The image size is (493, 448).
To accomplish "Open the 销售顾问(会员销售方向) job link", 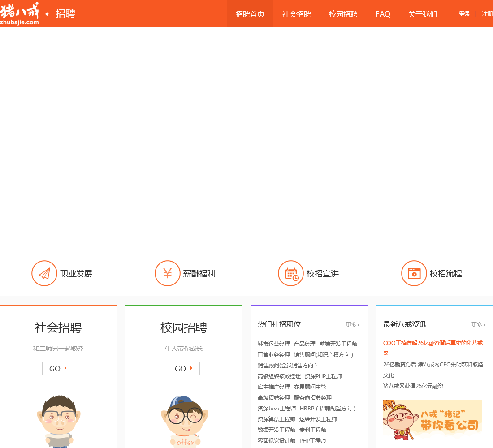I will coord(287,365).
